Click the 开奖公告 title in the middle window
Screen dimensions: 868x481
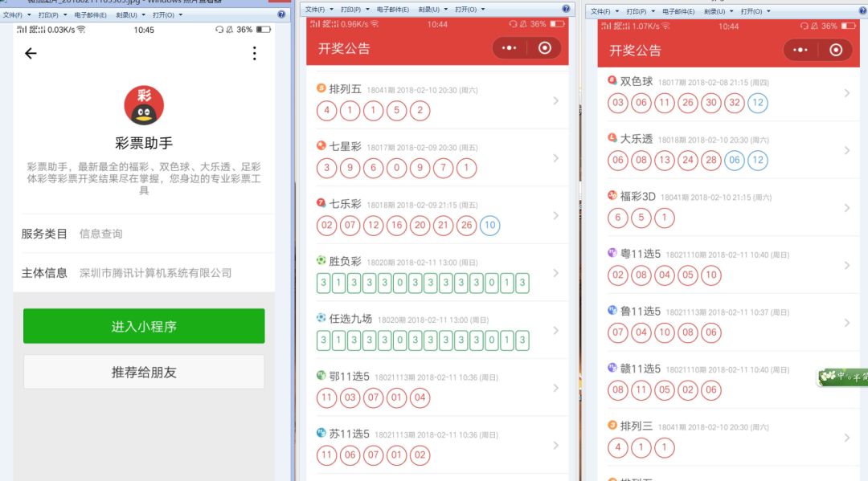344,49
